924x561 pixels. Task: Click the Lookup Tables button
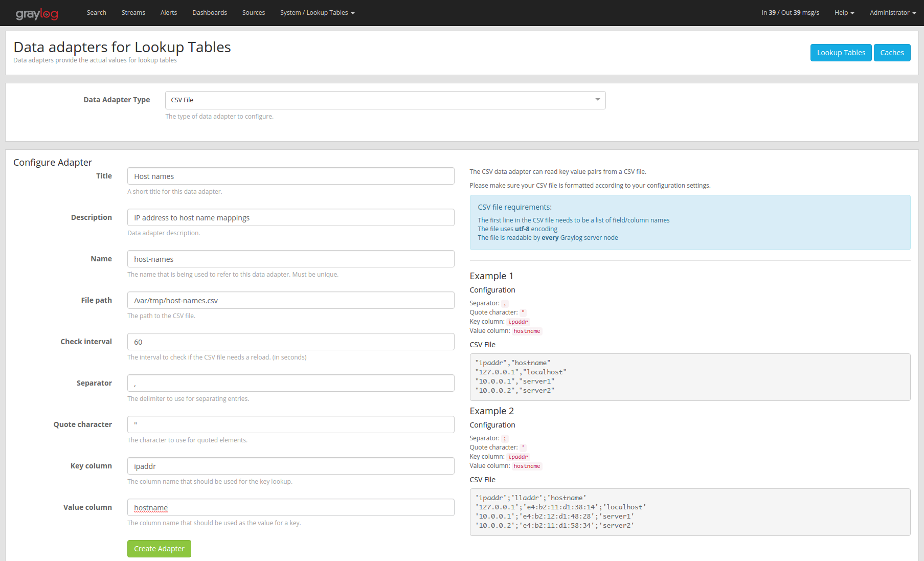tap(841, 53)
